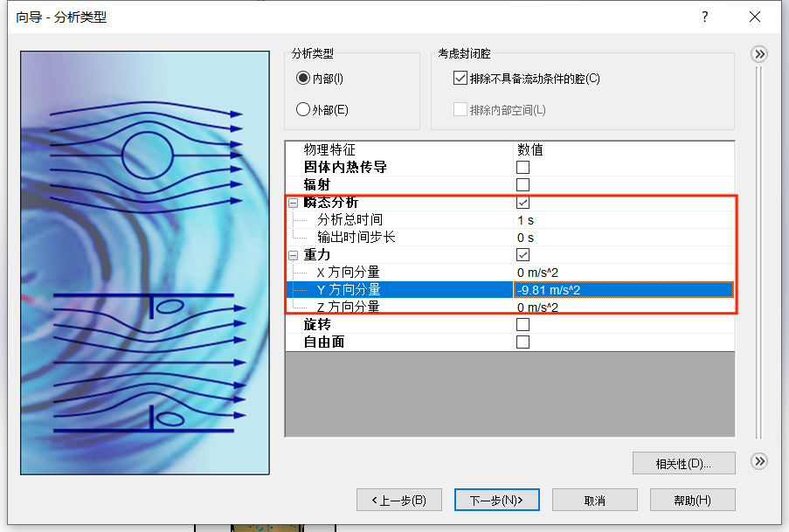Click the 取消 button

point(594,500)
